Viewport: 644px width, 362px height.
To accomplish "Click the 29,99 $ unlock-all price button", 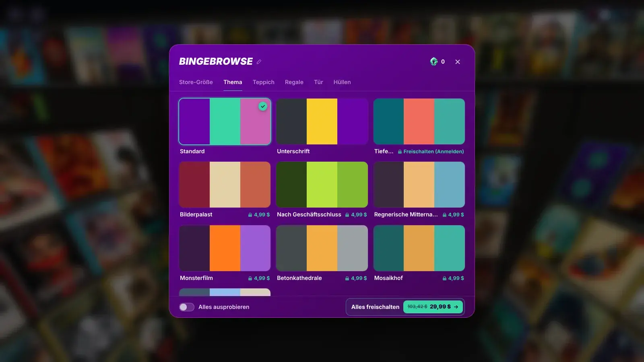I will coord(433,306).
